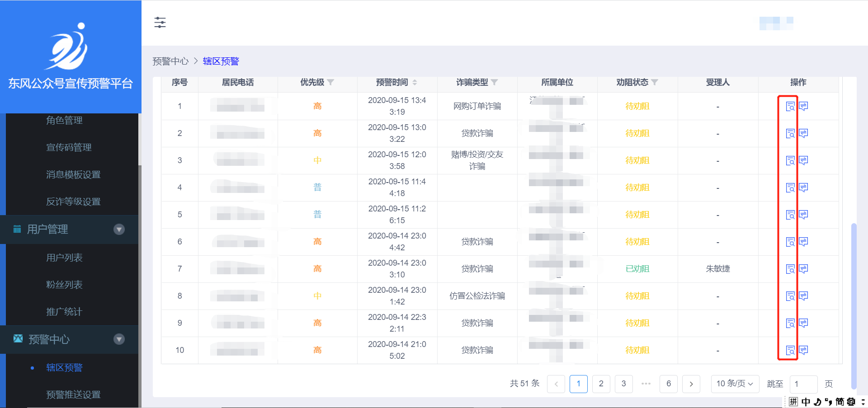Collapse the 用户管理 sidebar section
868x408 pixels.
(119, 230)
